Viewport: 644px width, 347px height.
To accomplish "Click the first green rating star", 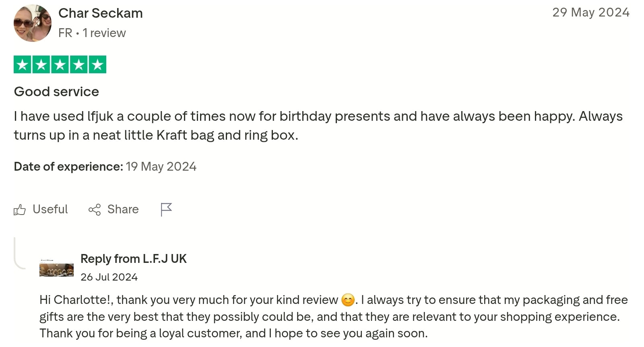I will (23, 64).
